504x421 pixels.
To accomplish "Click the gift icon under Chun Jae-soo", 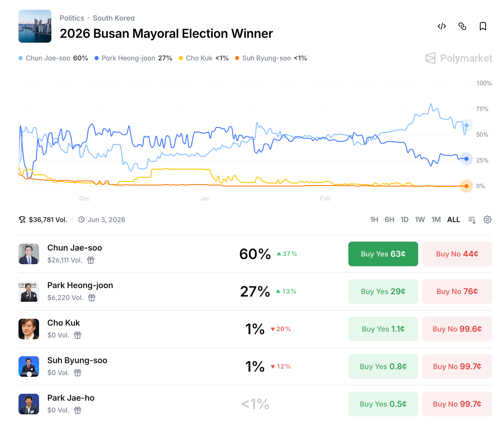I will 91,260.
